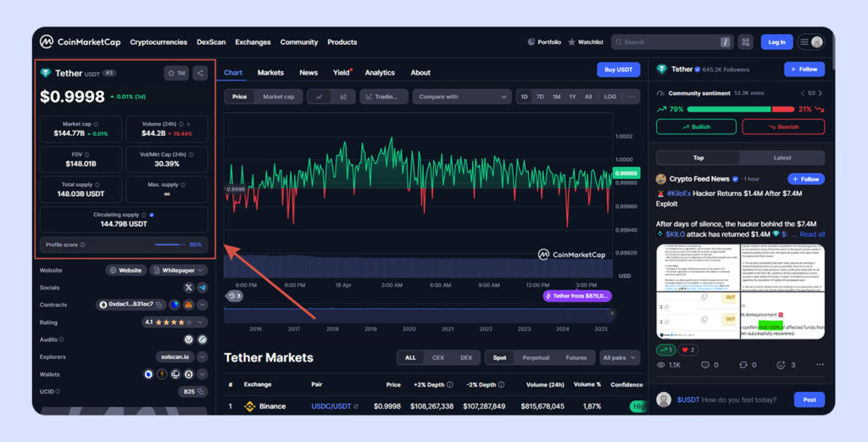Expand the Contracts row chevron

pyautogui.click(x=202, y=305)
